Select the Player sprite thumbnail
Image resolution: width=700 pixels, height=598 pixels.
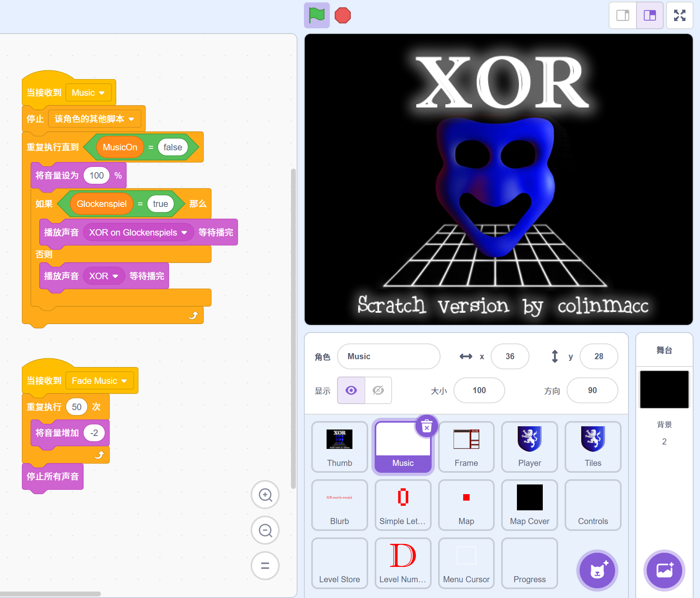pos(529,447)
